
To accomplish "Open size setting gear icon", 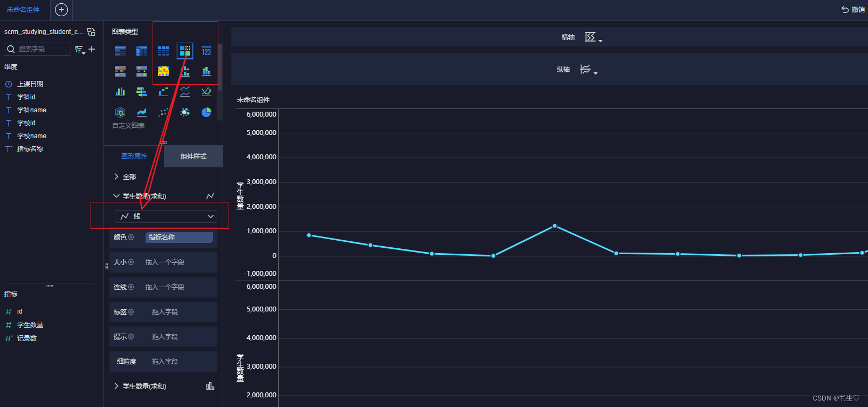I will coord(131,262).
